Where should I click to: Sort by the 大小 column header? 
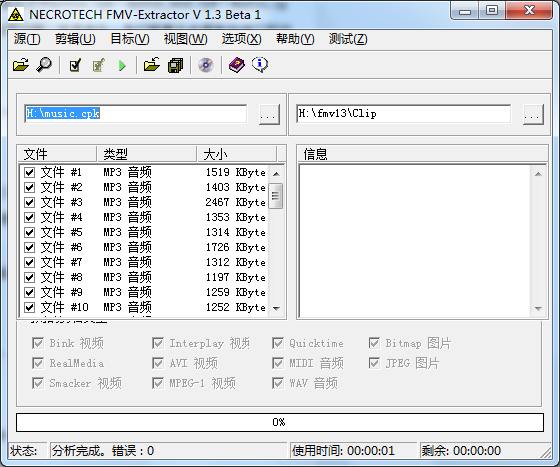tap(237, 154)
